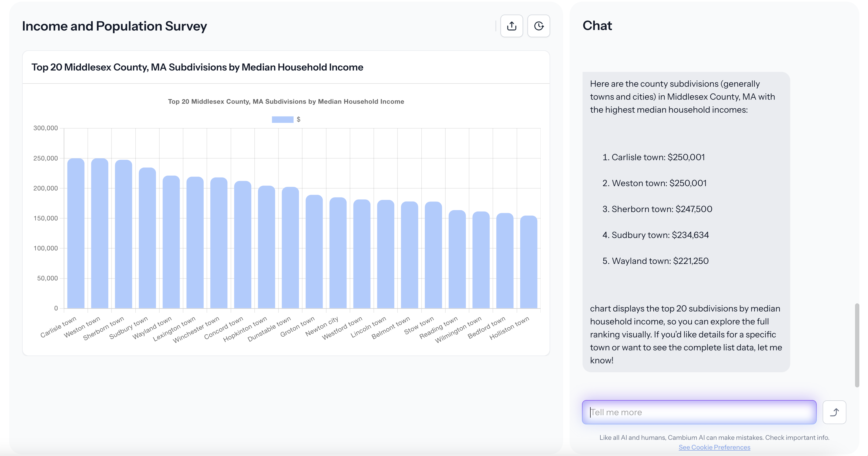The image size is (868, 456).
Task: Click the 150,000 y-axis label
Action: [x=45, y=218]
